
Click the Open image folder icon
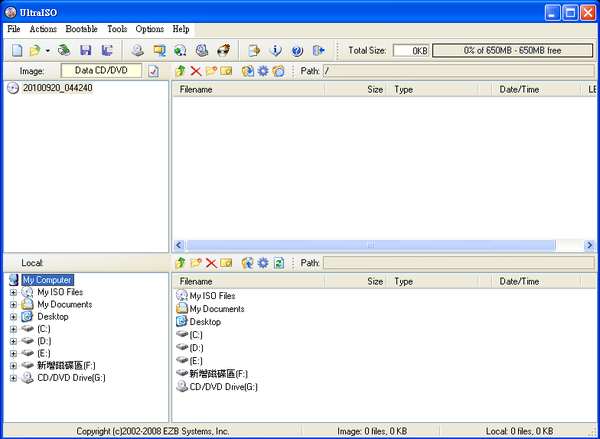(35, 50)
